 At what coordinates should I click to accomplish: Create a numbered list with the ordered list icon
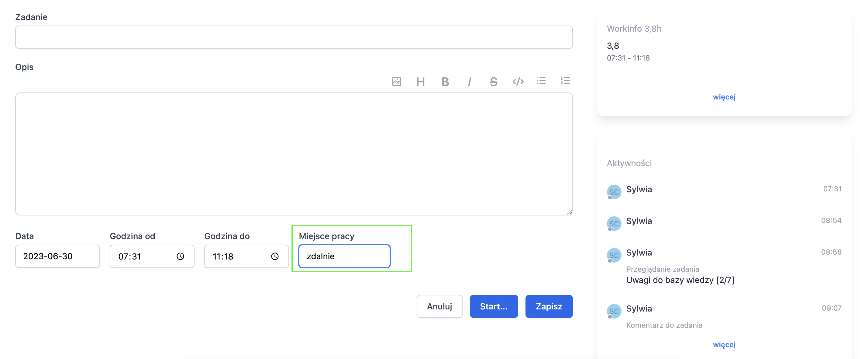(565, 81)
